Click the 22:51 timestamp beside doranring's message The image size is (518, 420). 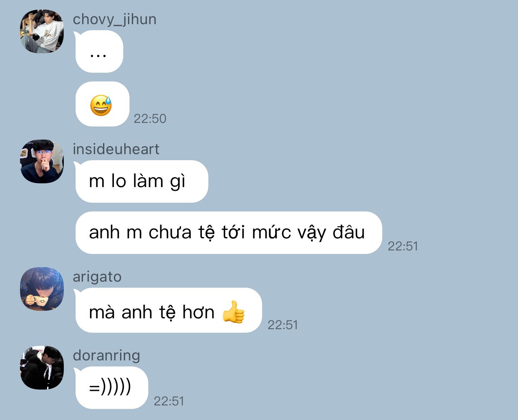(x=169, y=401)
